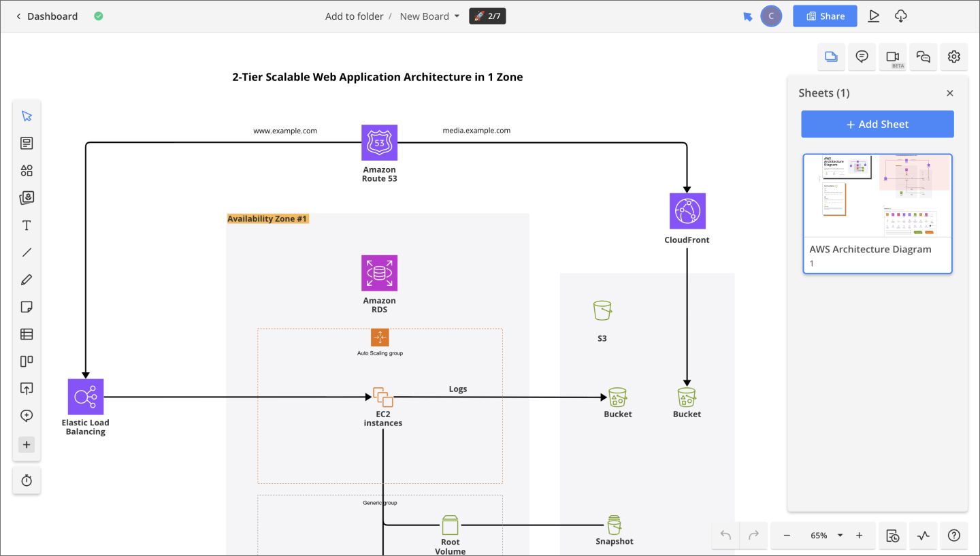Image resolution: width=980 pixels, height=556 pixels.
Task: Open the chat panel icon
Action: (x=924, y=57)
